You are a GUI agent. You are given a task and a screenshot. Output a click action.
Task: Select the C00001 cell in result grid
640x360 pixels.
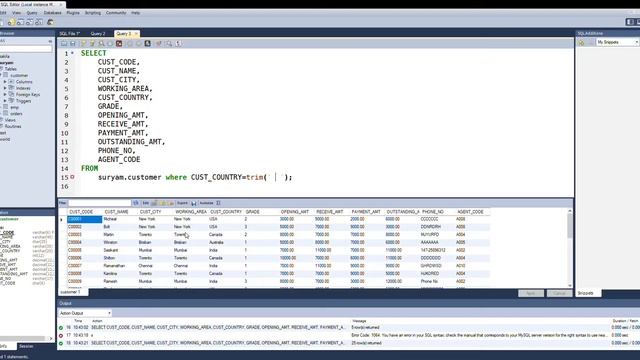point(84,219)
